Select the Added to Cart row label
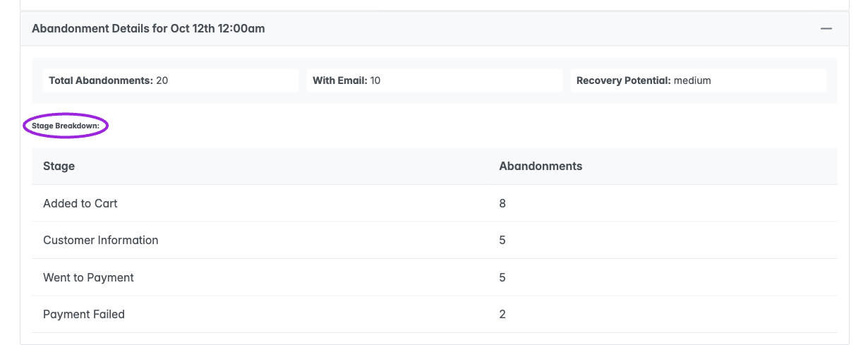The width and height of the screenshot is (868, 345). pyautogui.click(x=80, y=203)
